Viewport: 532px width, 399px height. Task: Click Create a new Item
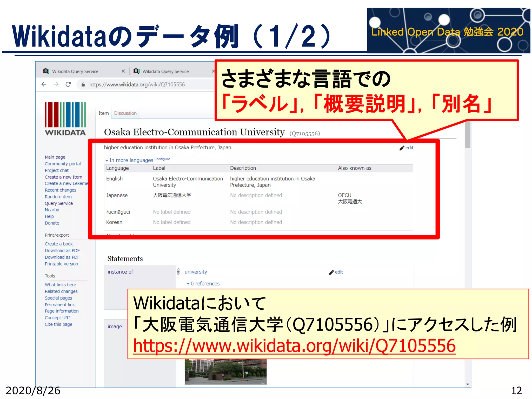(x=63, y=177)
